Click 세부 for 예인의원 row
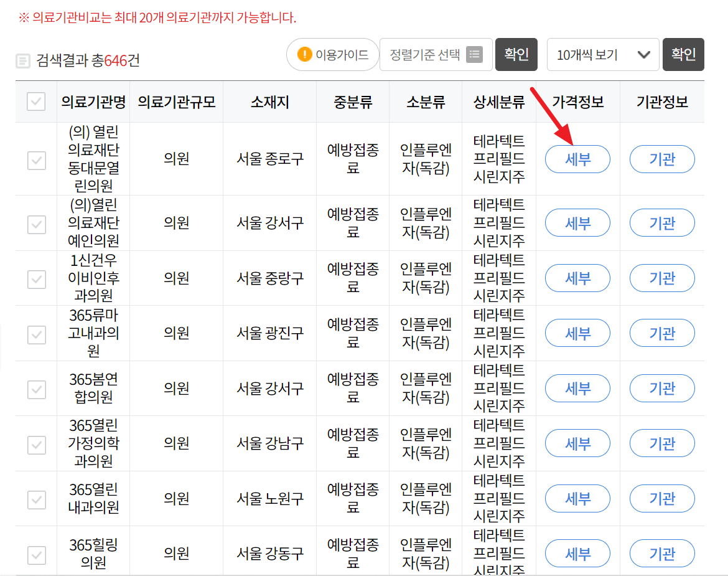The image size is (728, 576). tap(577, 222)
